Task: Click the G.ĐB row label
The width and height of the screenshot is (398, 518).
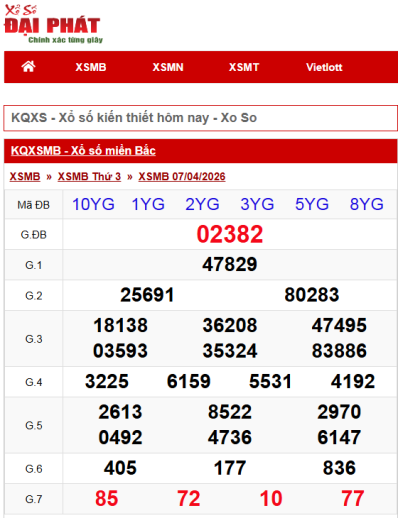Action: click(34, 235)
